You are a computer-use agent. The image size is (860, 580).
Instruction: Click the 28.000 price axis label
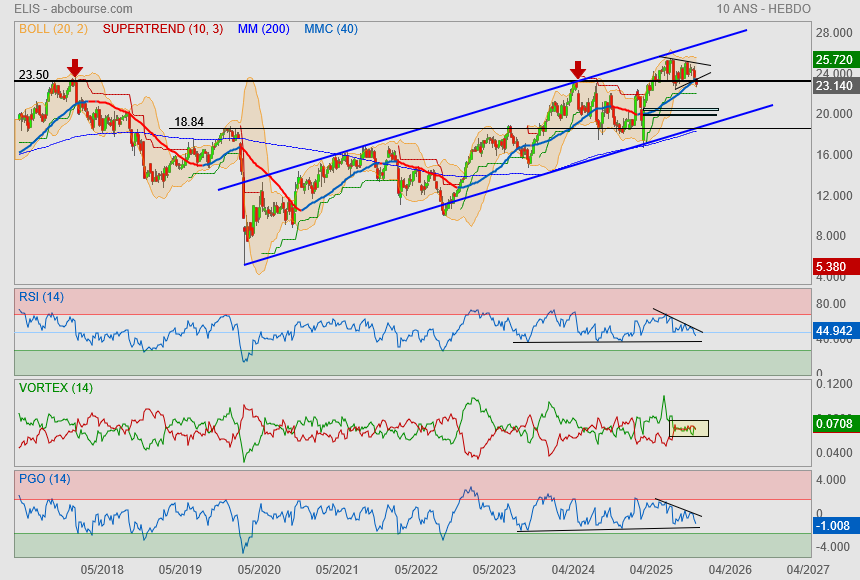click(834, 33)
